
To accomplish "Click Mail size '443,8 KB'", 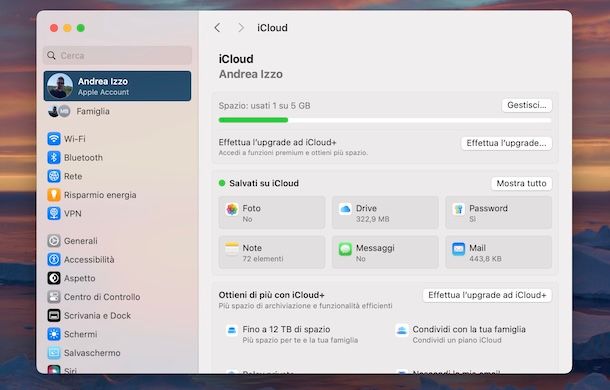I will (485, 258).
